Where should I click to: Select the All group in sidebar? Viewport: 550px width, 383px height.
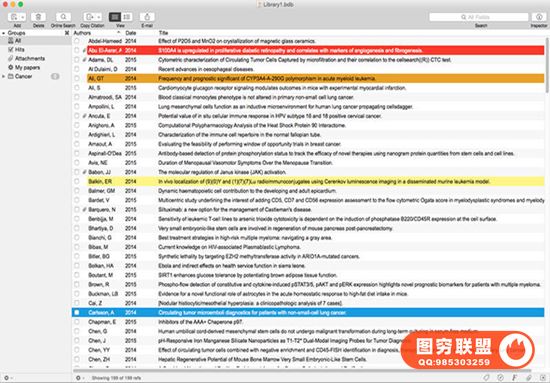pyautogui.click(x=35, y=41)
